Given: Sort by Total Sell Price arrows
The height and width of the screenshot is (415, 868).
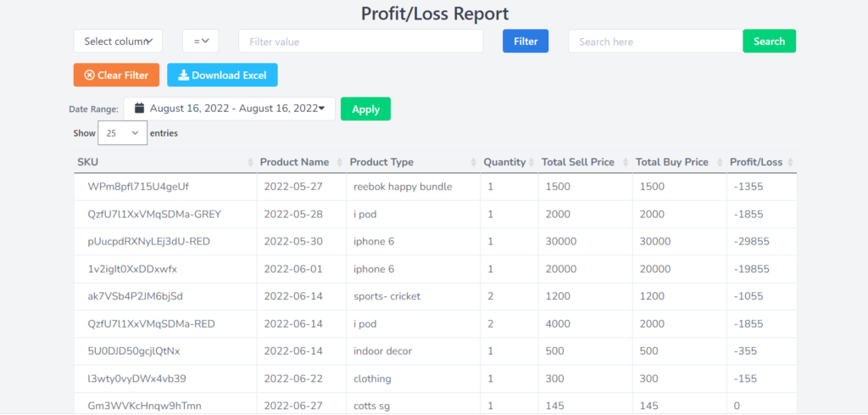Looking at the screenshot, I should click(626, 162).
